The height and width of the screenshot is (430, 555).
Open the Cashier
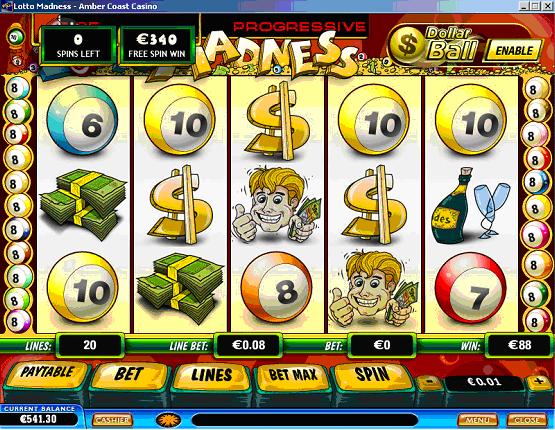pos(112,420)
